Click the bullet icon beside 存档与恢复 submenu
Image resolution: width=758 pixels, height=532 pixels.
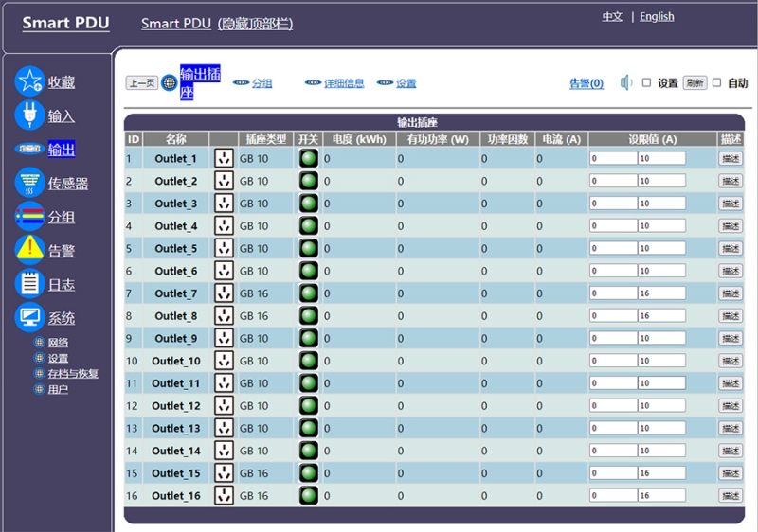[39, 373]
